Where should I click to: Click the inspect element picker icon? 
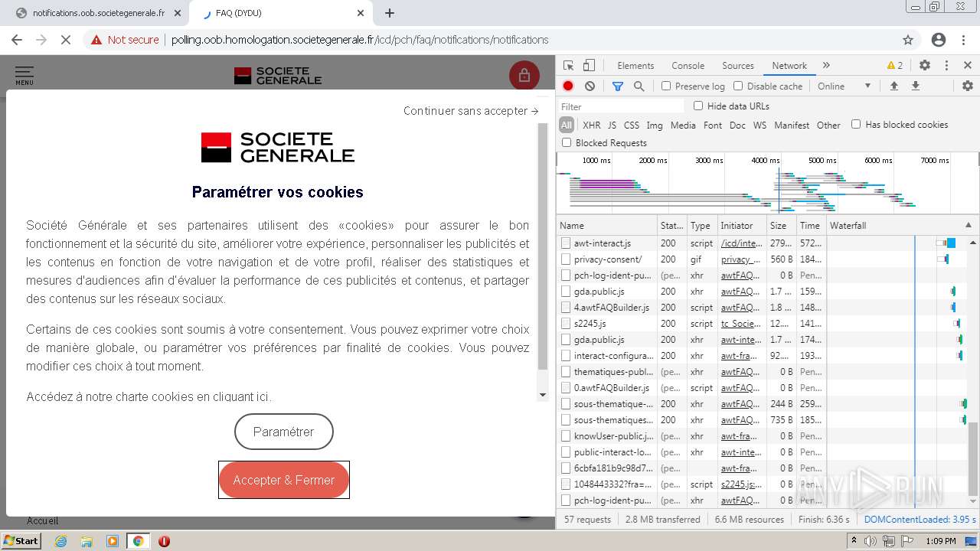(568, 66)
